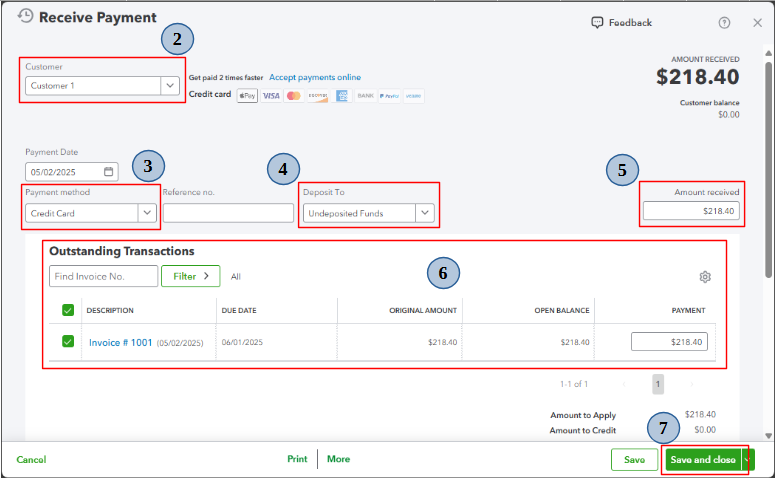Click the 06/01/2025 due date cell
The image size is (775, 478).
[x=242, y=342]
